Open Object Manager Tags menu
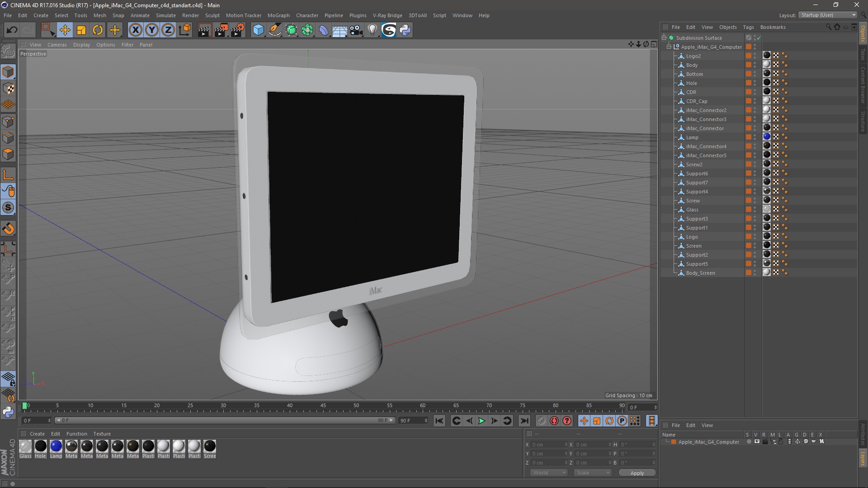 pos(748,27)
